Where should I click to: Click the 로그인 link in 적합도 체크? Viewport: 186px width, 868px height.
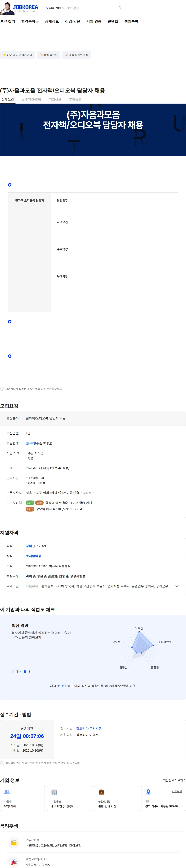click(61, 686)
